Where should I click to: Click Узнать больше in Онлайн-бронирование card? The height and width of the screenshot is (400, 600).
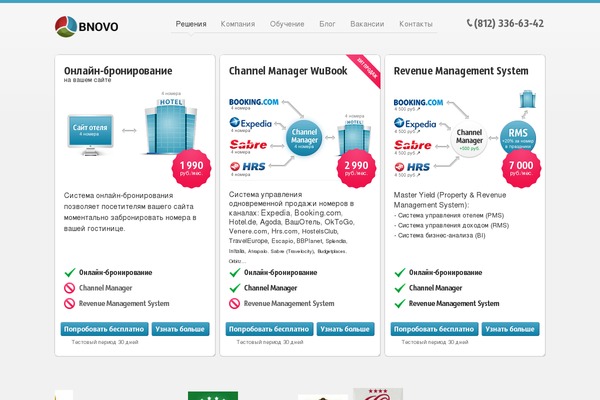pyautogui.click(x=180, y=329)
